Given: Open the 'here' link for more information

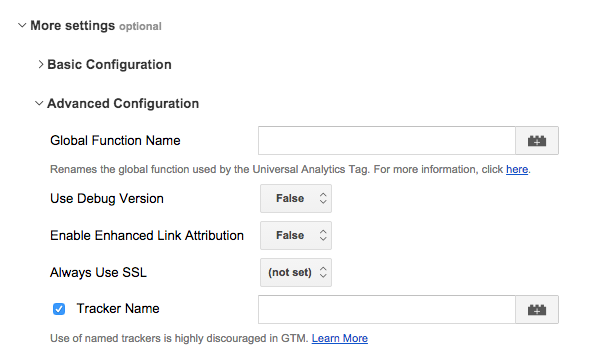Looking at the screenshot, I should tap(517, 169).
